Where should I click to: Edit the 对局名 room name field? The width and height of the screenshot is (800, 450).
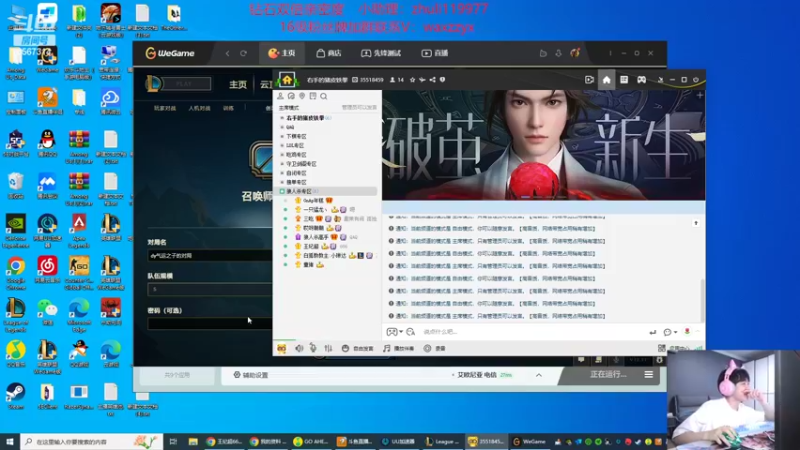[210, 256]
